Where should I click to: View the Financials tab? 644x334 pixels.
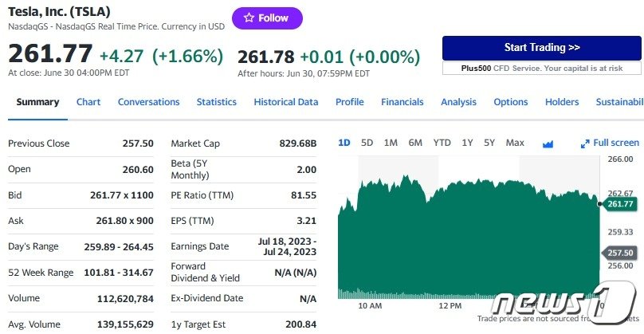click(402, 102)
